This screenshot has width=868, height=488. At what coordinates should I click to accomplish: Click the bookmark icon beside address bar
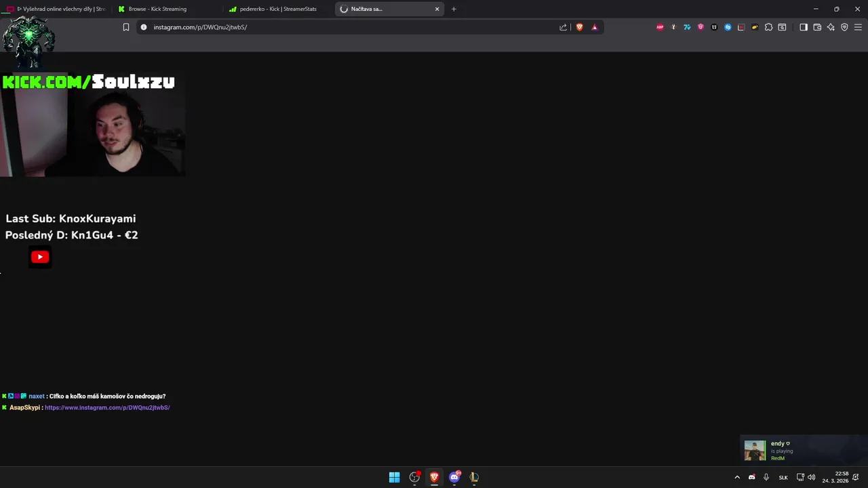point(126,27)
